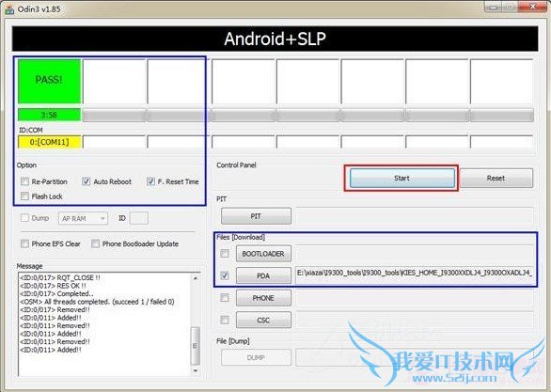This screenshot has height=392, width=551.
Task: Tick the Dump checkbox
Action: (x=24, y=218)
